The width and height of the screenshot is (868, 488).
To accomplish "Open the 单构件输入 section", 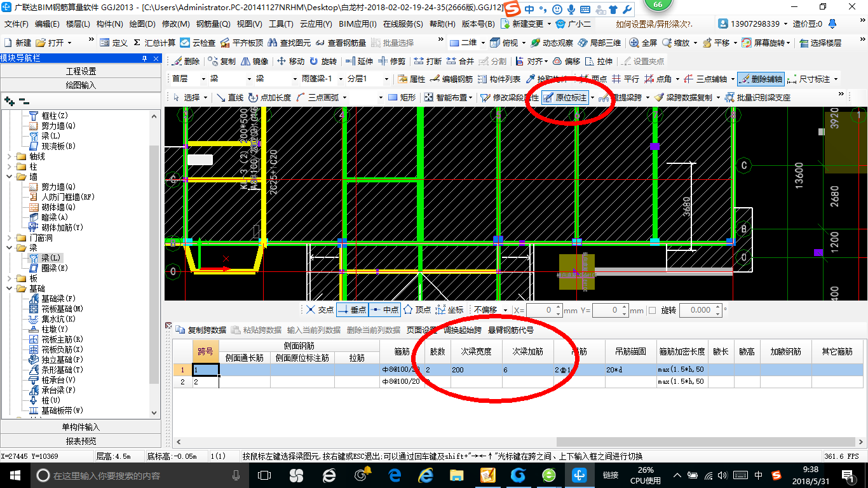I will click(81, 427).
